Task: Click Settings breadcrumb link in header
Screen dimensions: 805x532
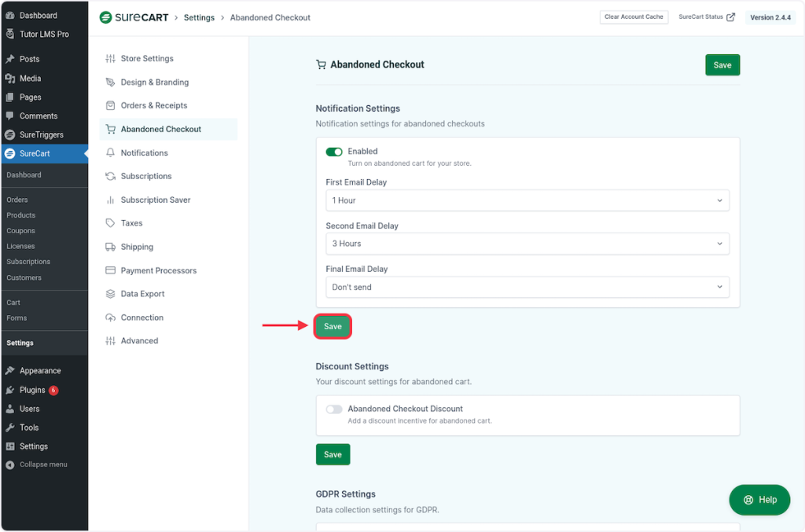Action: tap(199, 17)
